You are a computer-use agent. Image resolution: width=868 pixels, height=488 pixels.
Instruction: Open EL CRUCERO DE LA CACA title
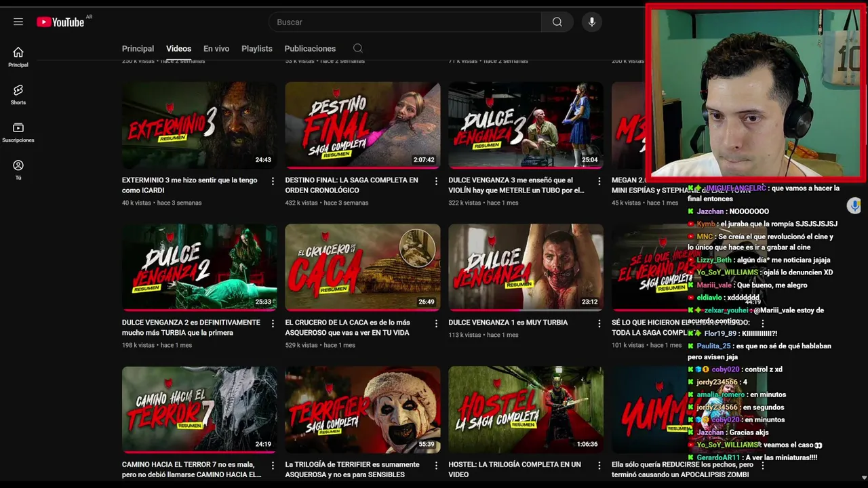[x=348, y=327]
